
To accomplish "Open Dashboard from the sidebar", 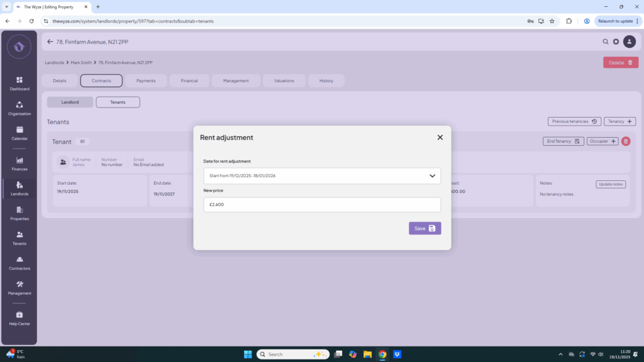I will click(19, 83).
